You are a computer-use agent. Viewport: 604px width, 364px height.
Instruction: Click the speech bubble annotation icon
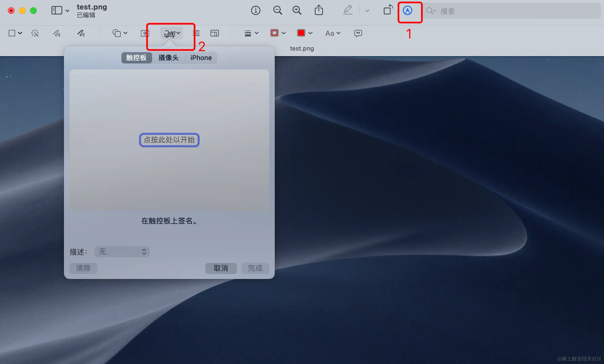[358, 33]
